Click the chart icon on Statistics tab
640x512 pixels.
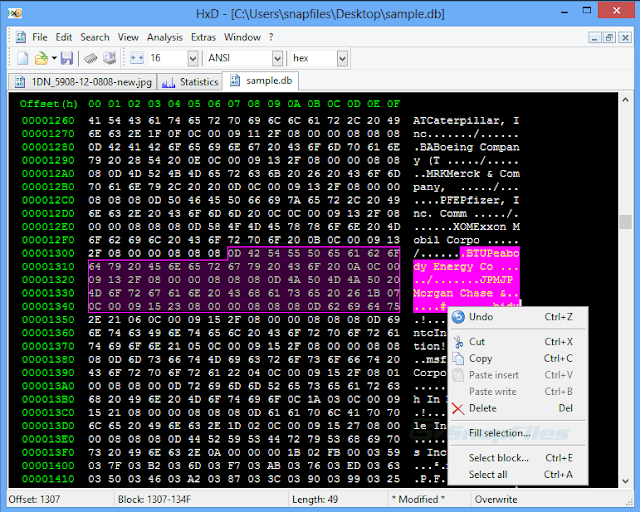point(168,82)
